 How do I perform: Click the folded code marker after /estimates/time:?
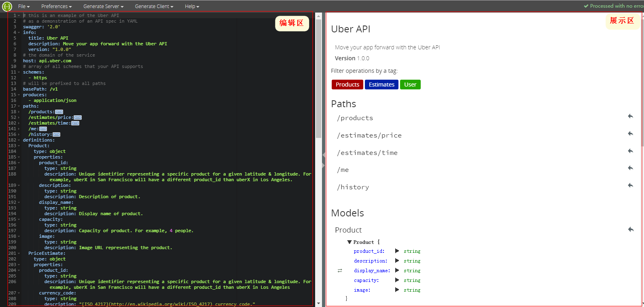tap(75, 123)
